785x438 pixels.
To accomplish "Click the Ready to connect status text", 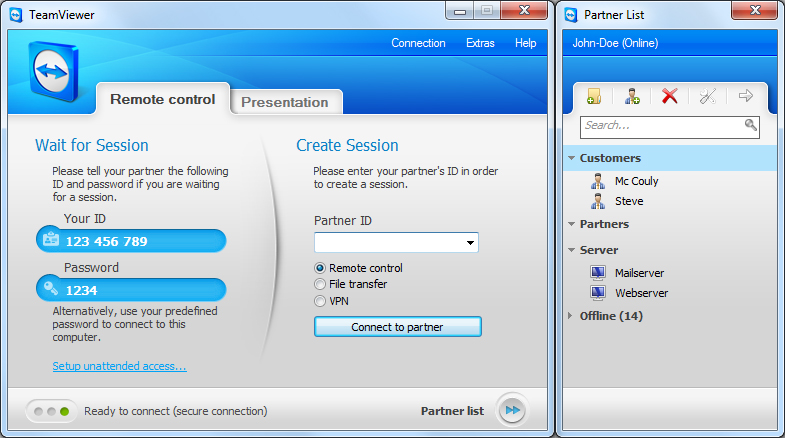I will (176, 411).
